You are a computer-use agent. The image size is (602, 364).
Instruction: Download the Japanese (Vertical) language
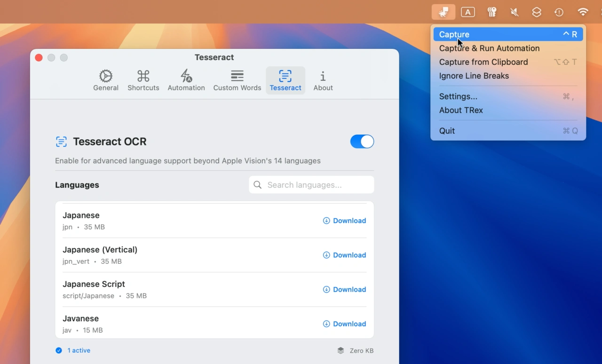344,255
